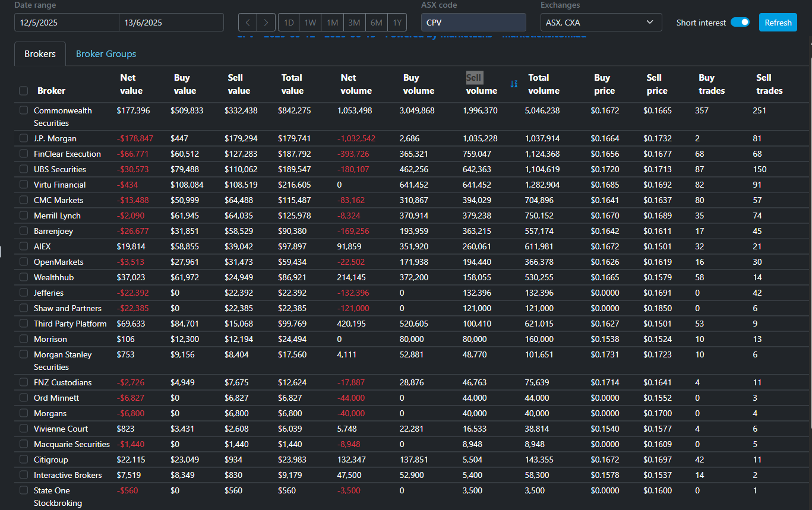
Task: Click the start date field 12/5/2025
Action: click(x=67, y=23)
